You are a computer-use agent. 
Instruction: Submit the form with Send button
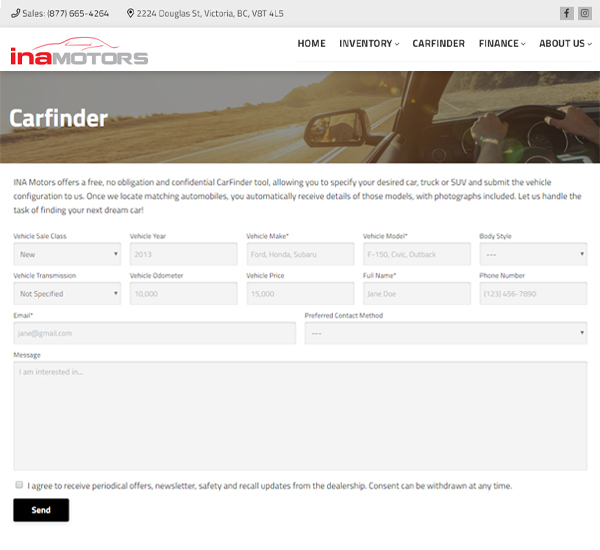pyautogui.click(x=41, y=510)
